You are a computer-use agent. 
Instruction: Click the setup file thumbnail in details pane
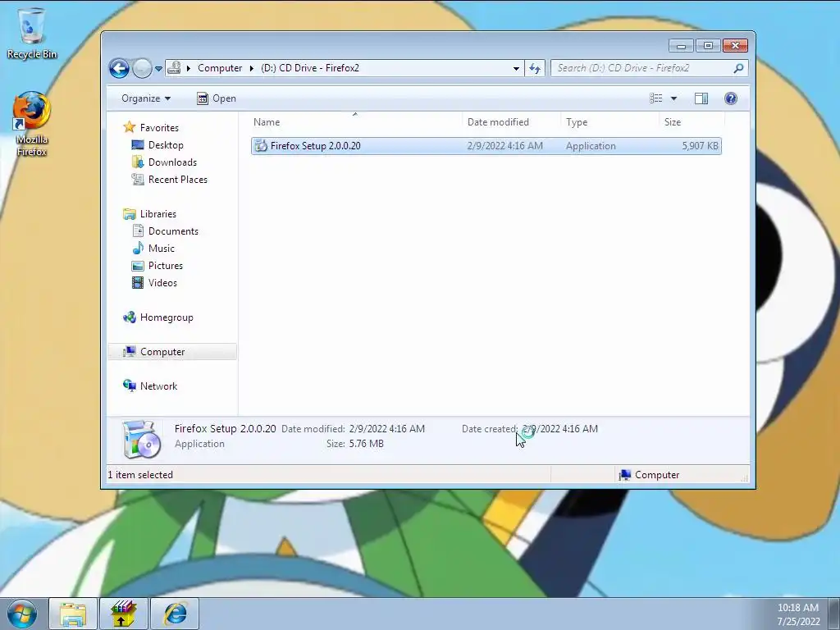coord(141,440)
